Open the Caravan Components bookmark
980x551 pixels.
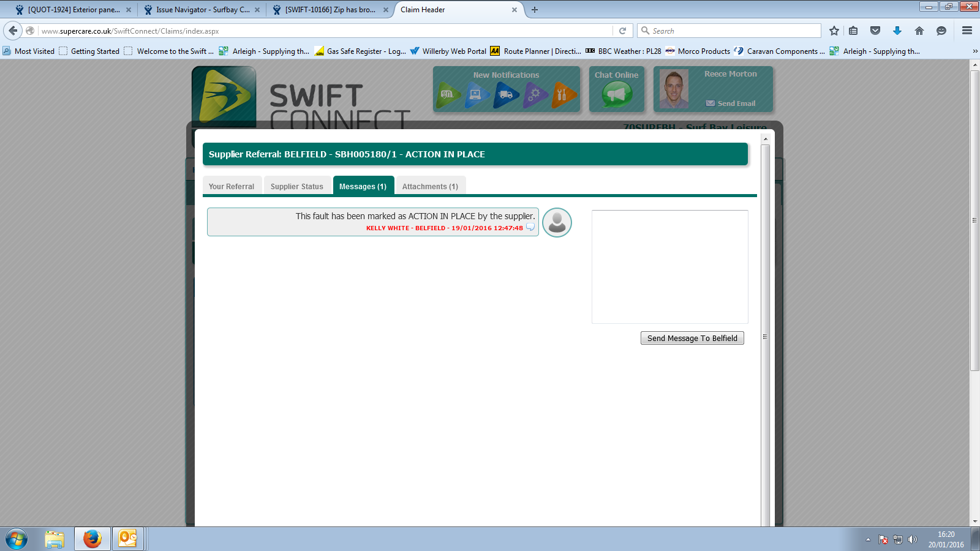780,51
